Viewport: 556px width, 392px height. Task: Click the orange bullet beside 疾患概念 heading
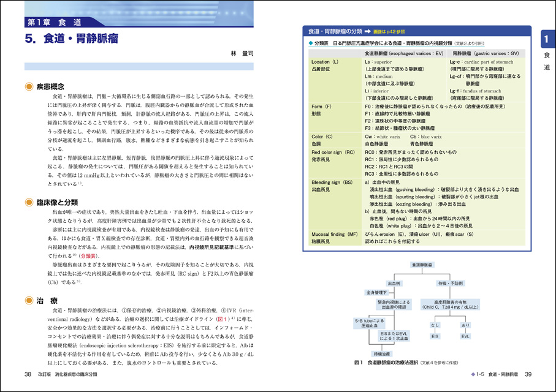pyautogui.click(x=28, y=86)
